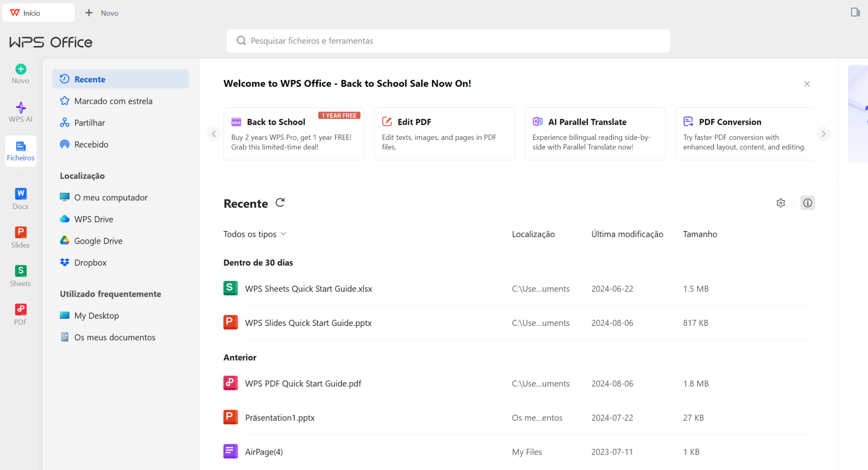Expand the Todos os tipos filter
Image resolution: width=868 pixels, height=470 pixels.
(x=255, y=234)
